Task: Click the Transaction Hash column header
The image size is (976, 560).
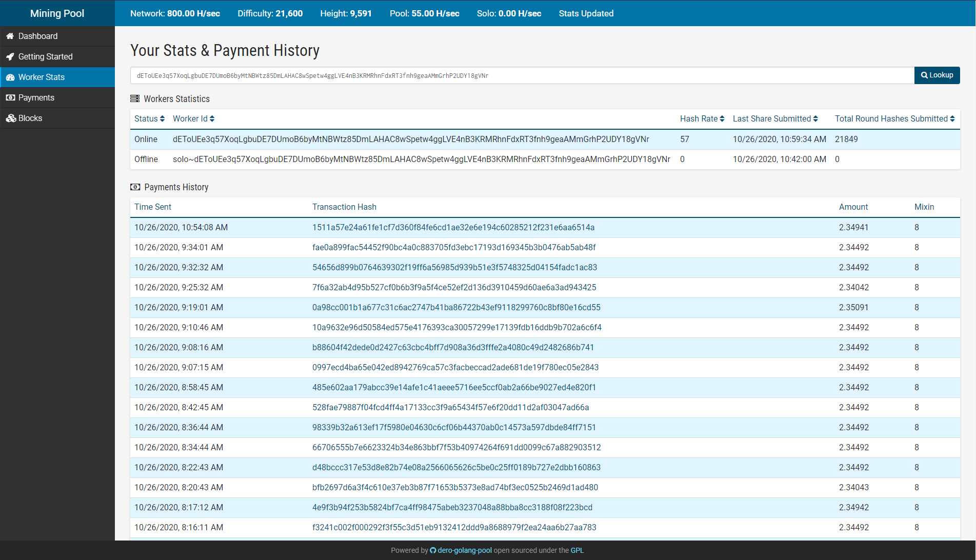Action: pyautogui.click(x=344, y=207)
